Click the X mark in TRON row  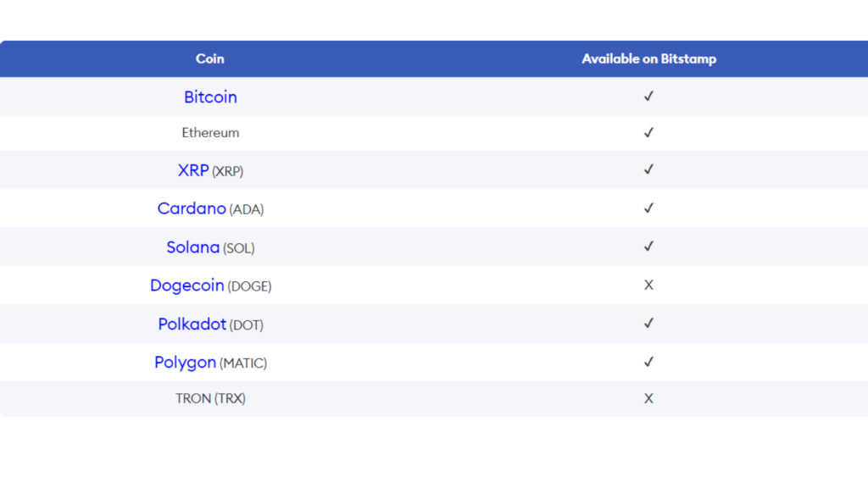648,398
